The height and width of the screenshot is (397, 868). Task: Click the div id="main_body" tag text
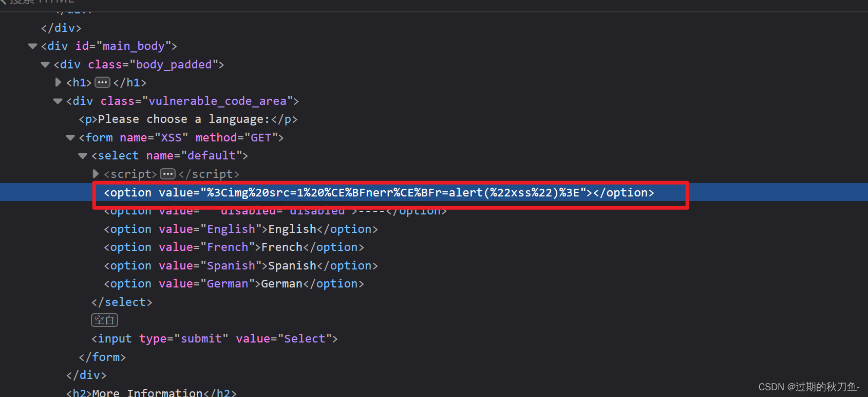(109, 46)
